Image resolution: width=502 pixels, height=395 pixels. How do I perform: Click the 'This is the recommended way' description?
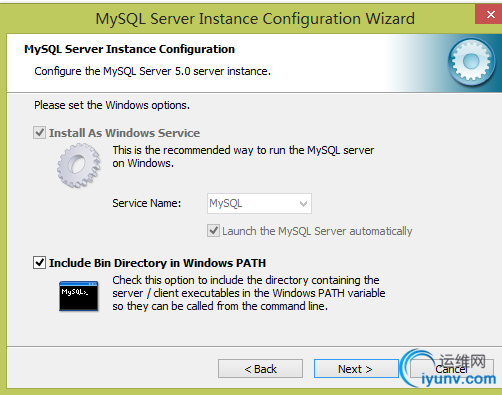pyautogui.click(x=243, y=157)
